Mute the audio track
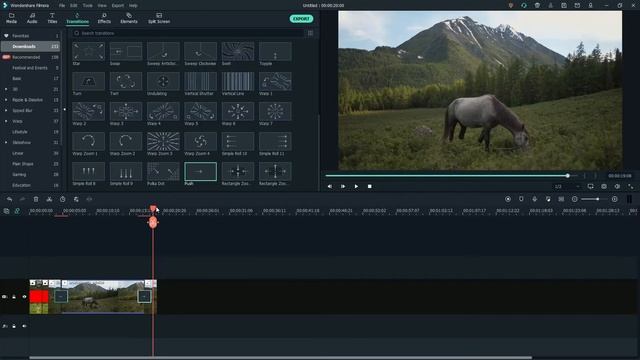Viewport: 640px width, 360px height. point(24,326)
